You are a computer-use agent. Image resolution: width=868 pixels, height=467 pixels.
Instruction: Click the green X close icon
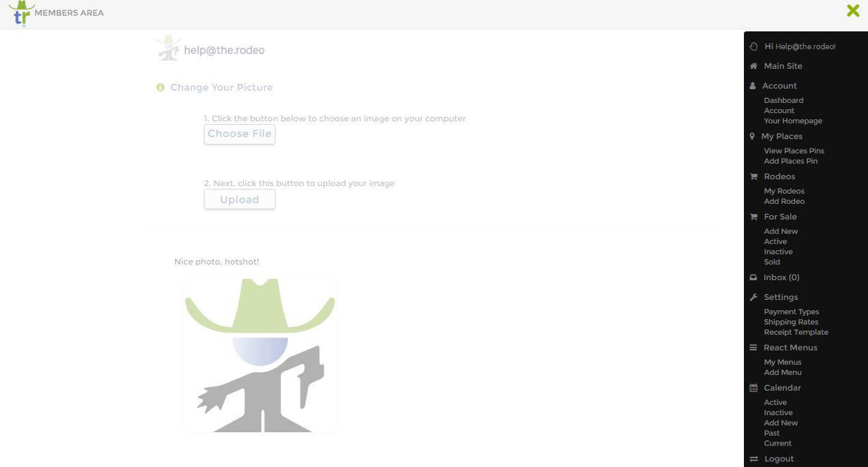852,10
